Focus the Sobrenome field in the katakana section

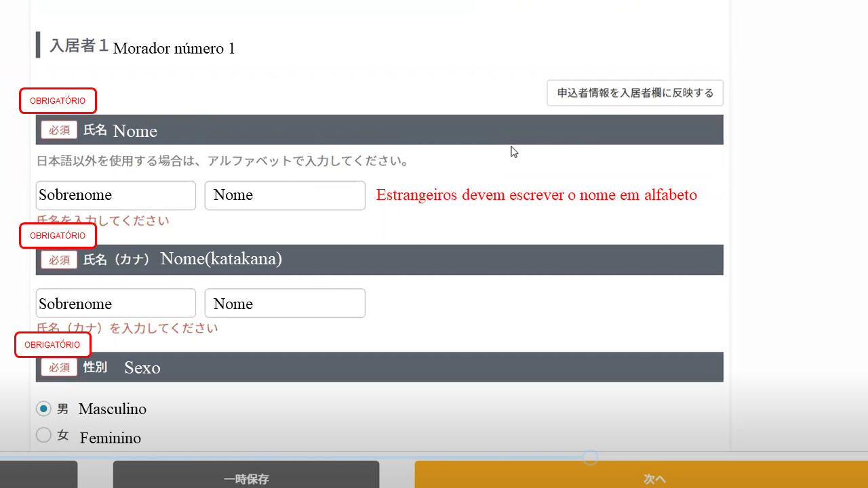115,304
